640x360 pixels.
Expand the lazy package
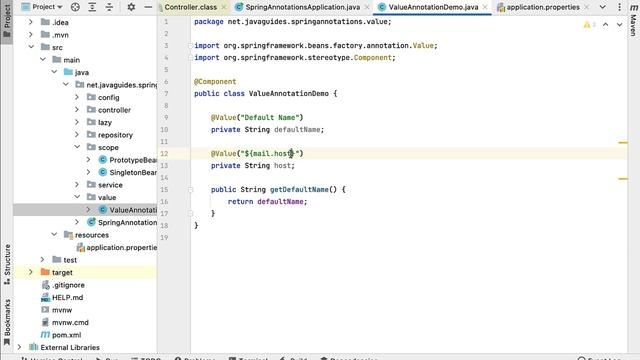77,122
